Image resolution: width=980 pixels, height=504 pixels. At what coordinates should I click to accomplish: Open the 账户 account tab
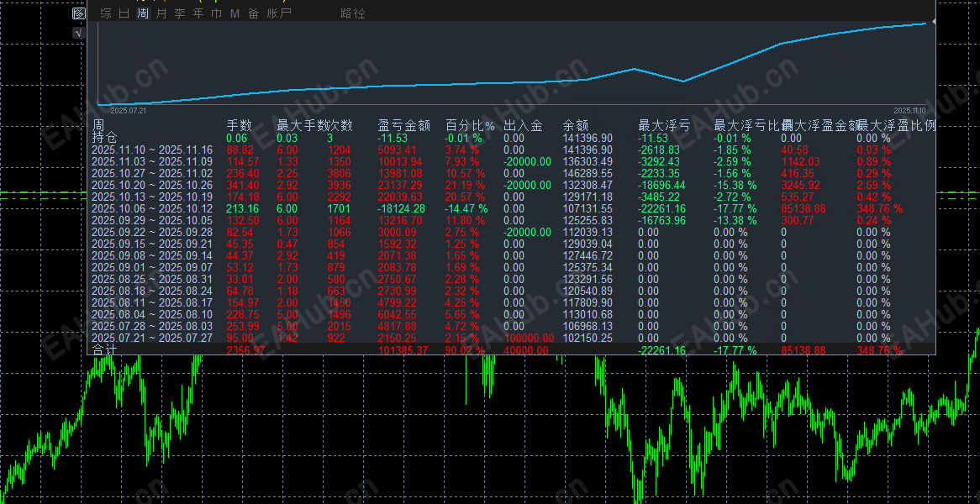pyautogui.click(x=279, y=13)
